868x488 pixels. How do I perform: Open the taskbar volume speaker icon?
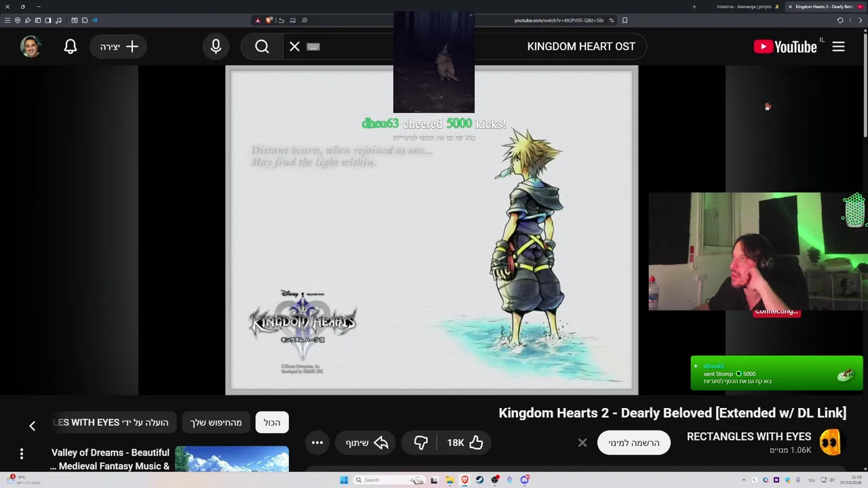(832, 480)
